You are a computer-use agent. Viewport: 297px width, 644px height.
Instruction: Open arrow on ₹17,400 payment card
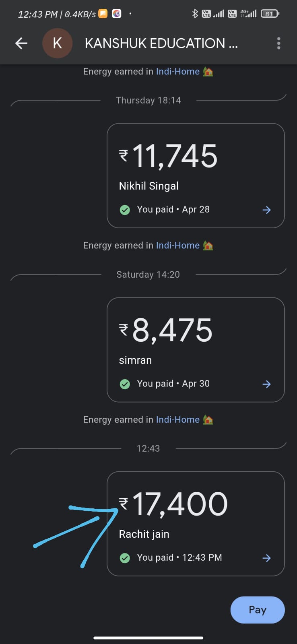click(x=266, y=558)
